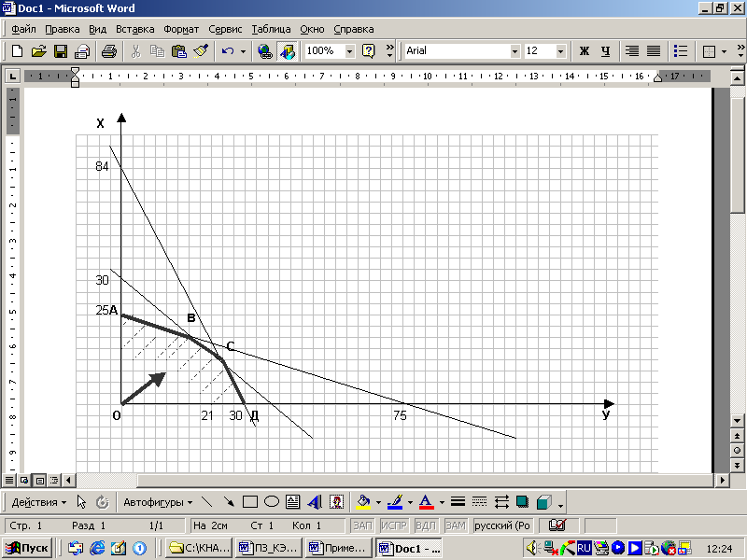Open the Вставка menu
Screen dimensions: 747x560
tap(134, 29)
